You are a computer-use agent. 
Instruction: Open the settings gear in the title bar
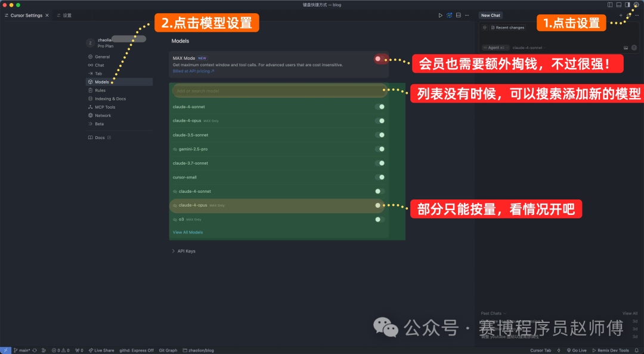(636, 5)
